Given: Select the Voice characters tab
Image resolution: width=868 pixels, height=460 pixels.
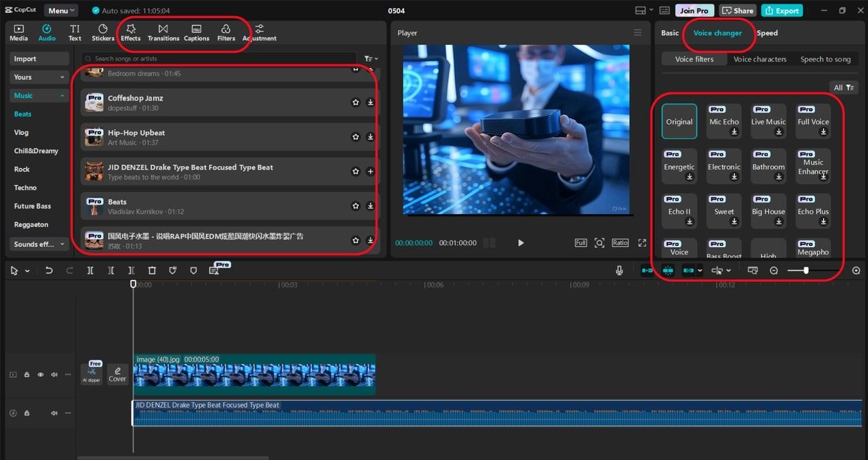Looking at the screenshot, I should tap(759, 59).
